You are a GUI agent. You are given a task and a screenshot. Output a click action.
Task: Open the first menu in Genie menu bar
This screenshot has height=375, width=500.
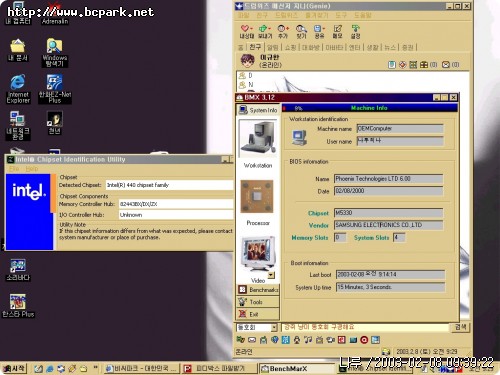pos(243,15)
